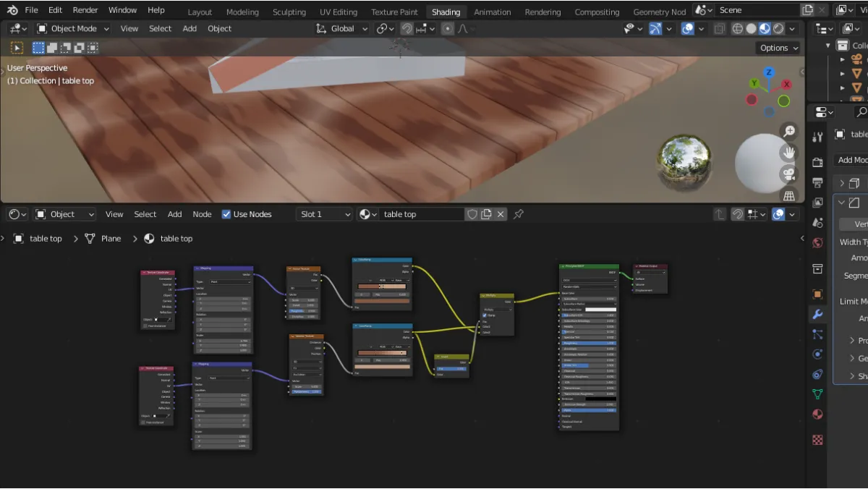Select the tweak select tool icon
868x489 pixels.
tap(17, 48)
